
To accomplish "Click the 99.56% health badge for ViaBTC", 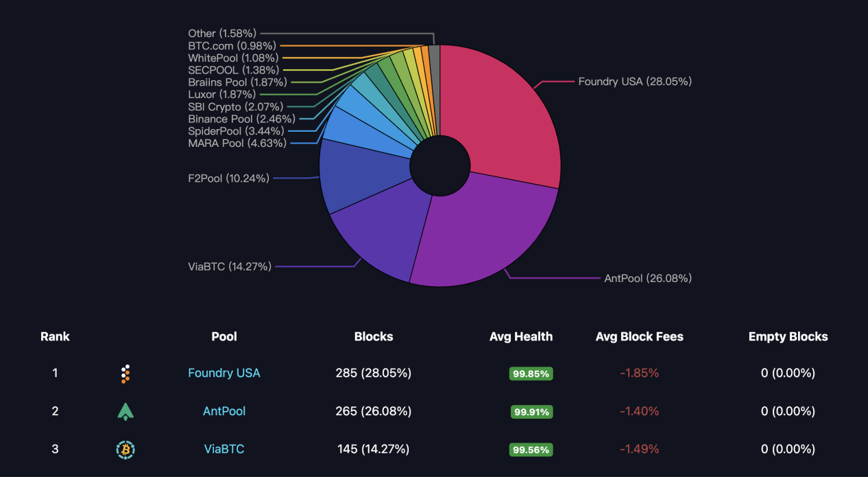I will pyautogui.click(x=530, y=450).
